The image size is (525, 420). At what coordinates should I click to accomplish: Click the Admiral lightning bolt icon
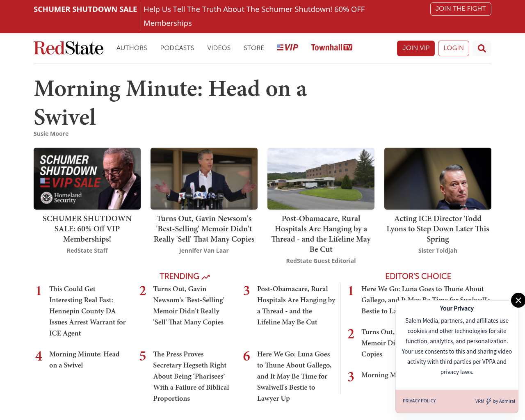[x=488, y=401]
